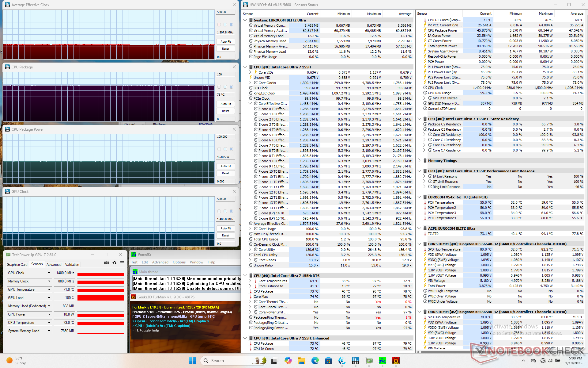Click the Prime95 title bar app icon

134,255
